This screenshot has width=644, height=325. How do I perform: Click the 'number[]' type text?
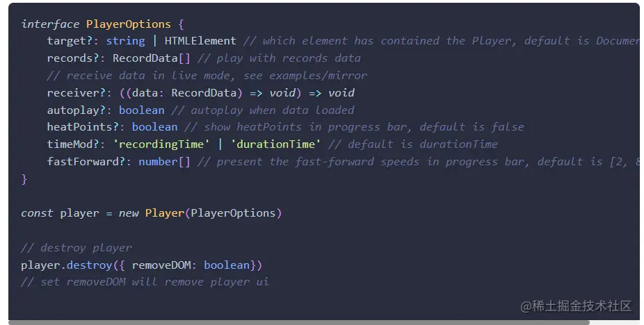pos(164,161)
